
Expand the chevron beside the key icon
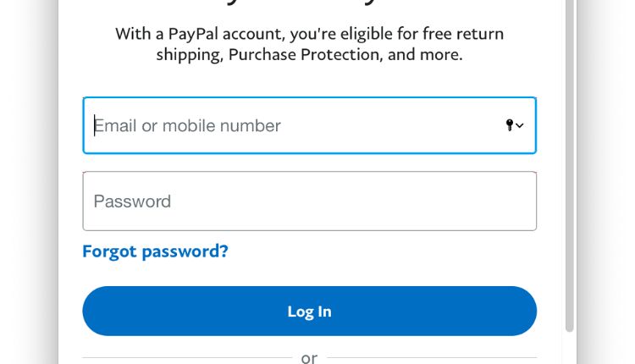tap(520, 126)
